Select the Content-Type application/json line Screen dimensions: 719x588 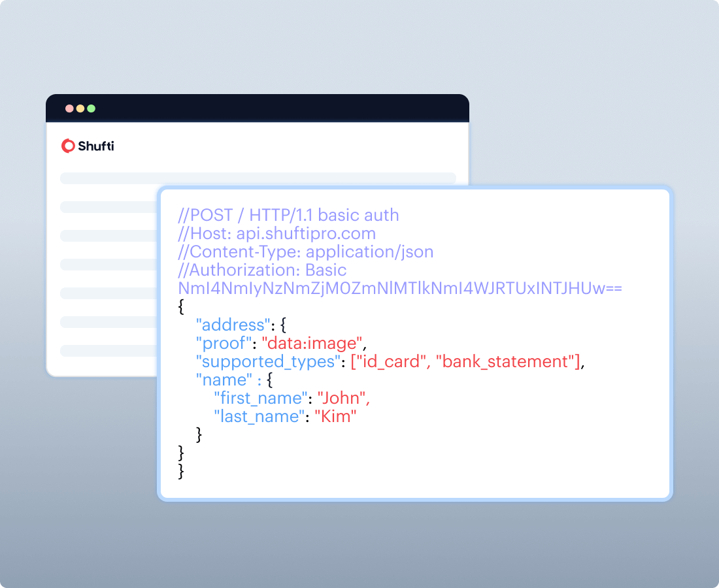[306, 252]
